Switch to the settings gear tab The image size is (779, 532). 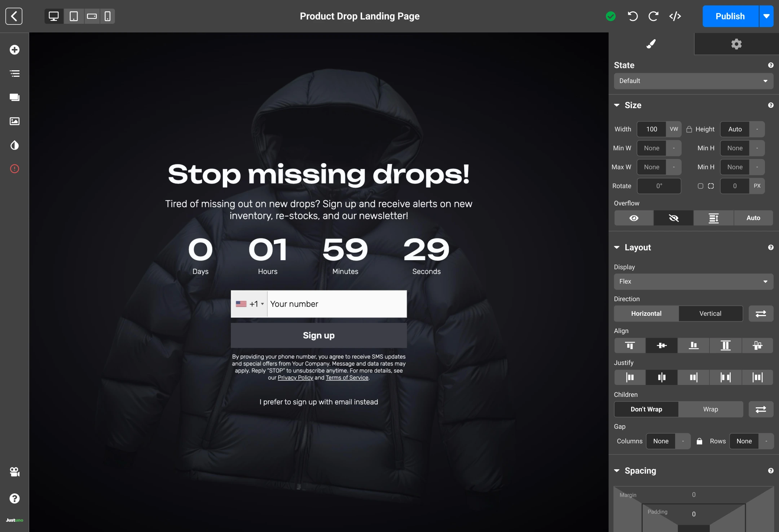[x=736, y=44]
